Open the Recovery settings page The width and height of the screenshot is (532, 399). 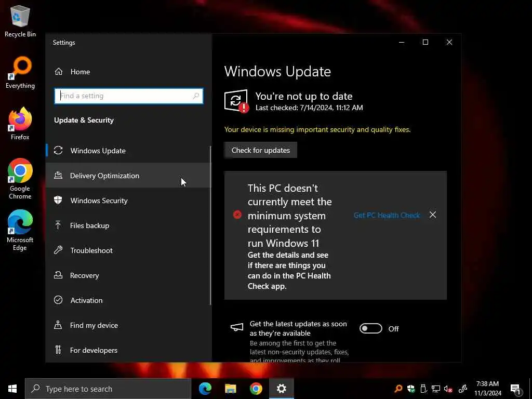point(128,275)
